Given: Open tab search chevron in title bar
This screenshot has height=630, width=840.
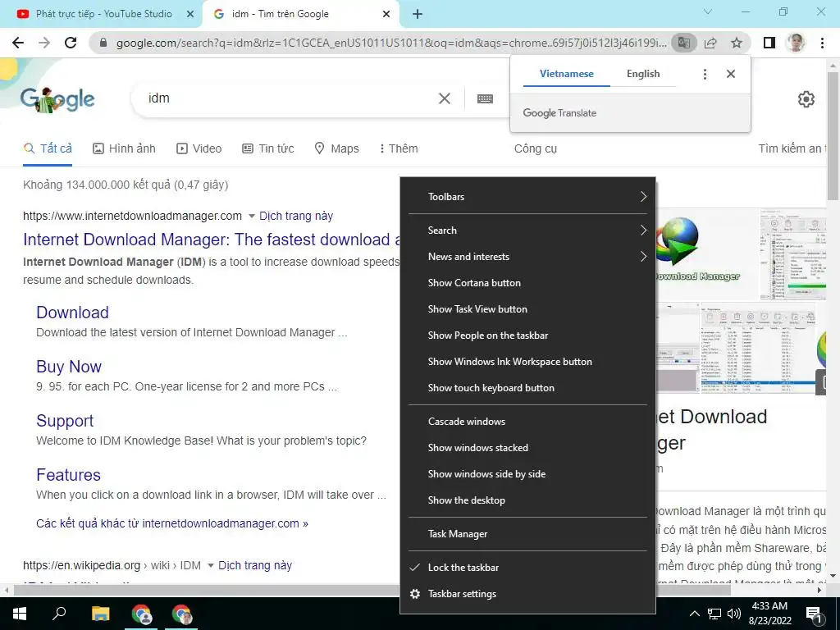Looking at the screenshot, I should point(708,11).
